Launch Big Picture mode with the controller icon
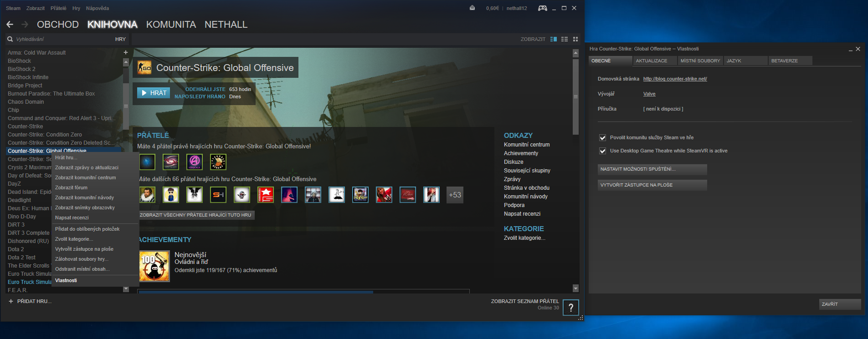The width and height of the screenshot is (868, 339). pyautogui.click(x=542, y=8)
